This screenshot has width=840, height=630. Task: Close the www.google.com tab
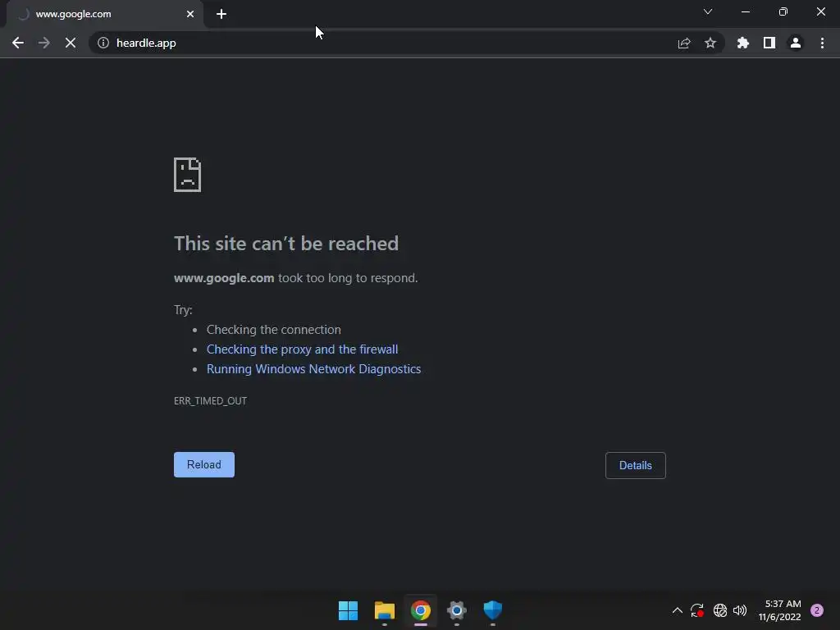coord(190,14)
